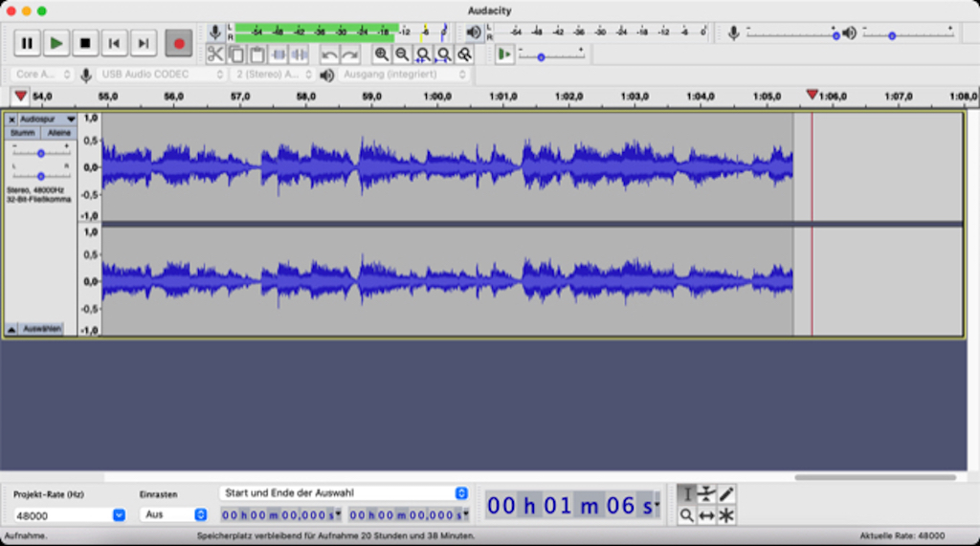Click the Paste clipboard icon
Viewport: 980px width, 546px height.
(x=256, y=55)
